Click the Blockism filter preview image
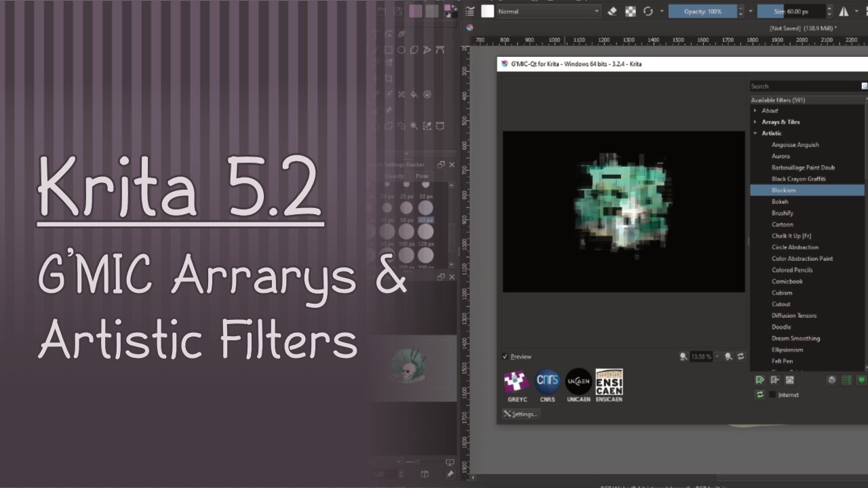Image resolution: width=868 pixels, height=488 pixels. click(624, 211)
